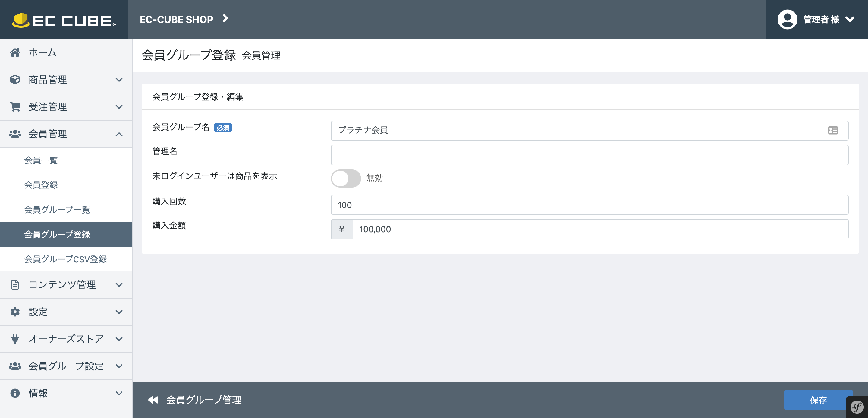Viewport: 868px width, 418px height.
Task: Click the 設定 gear icon
Action: tap(15, 312)
